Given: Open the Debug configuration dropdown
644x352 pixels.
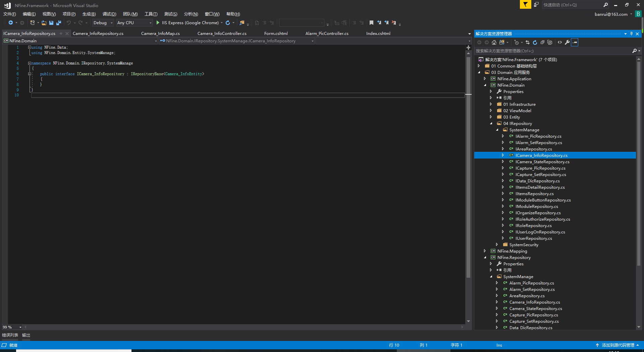Looking at the screenshot, I should pos(103,23).
